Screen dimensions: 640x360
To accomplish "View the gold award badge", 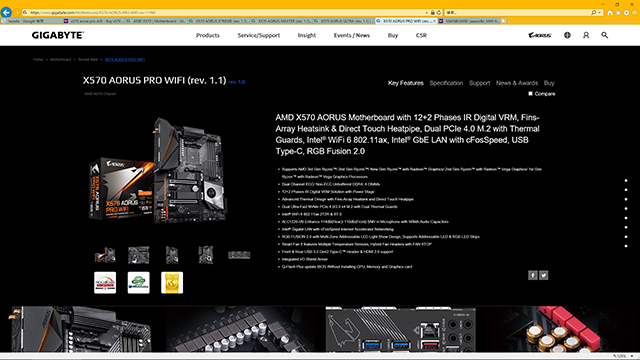I will click(x=172, y=282).
